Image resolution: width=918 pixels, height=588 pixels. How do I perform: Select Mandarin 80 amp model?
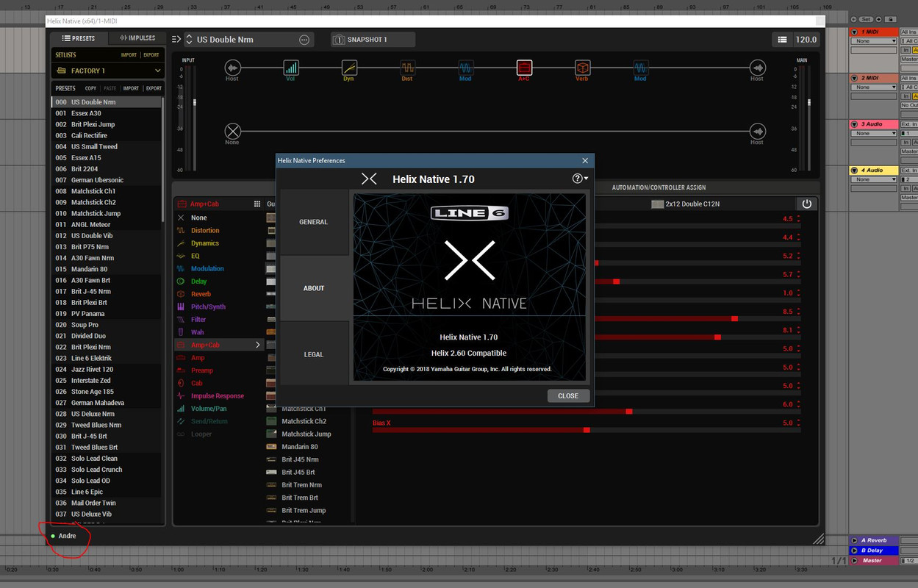(300, 447)
